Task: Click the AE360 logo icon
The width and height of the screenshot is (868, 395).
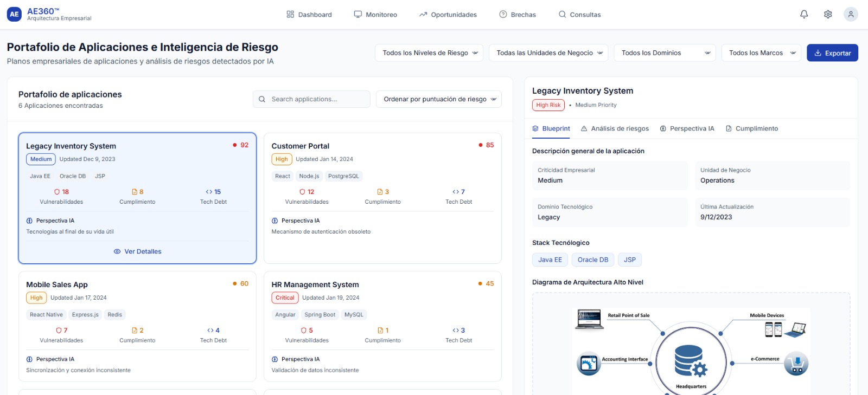Action: [14, 15]
